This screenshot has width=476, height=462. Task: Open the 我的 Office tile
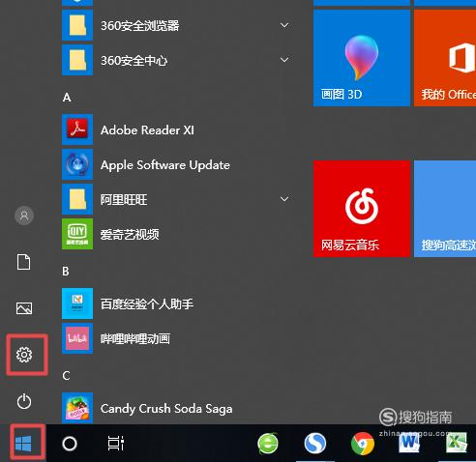pos(445,58)
